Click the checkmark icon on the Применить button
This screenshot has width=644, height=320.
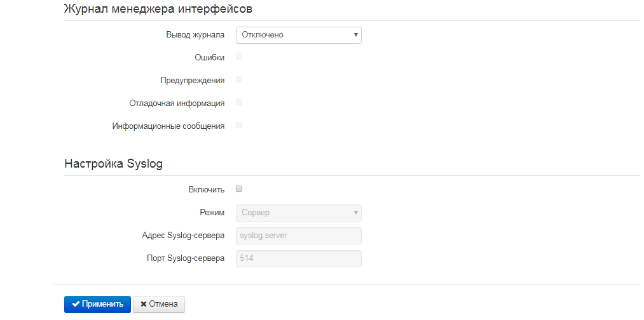tap(76, 304)
